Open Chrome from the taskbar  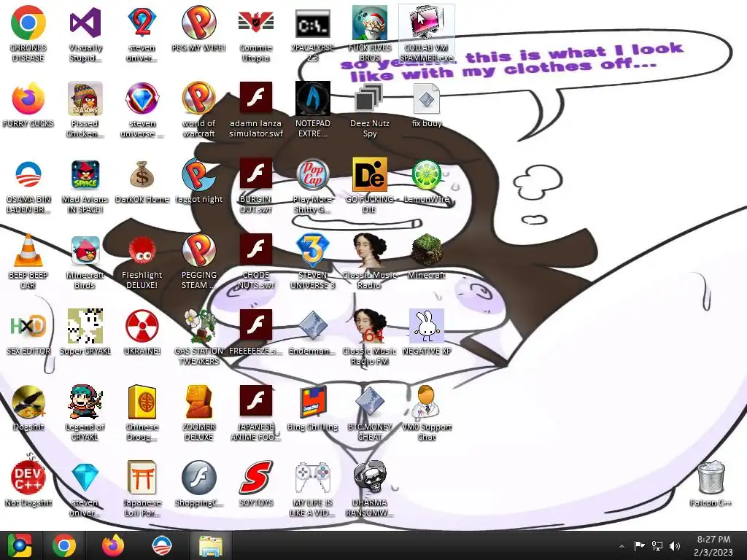pyautogui.click(x=64, y=545)
